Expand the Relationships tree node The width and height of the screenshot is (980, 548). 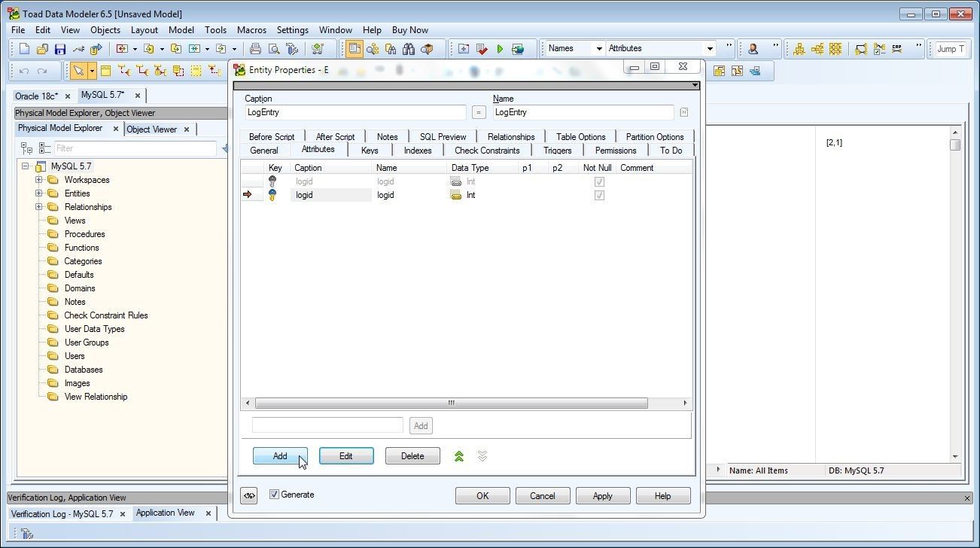tap(39, 207)
